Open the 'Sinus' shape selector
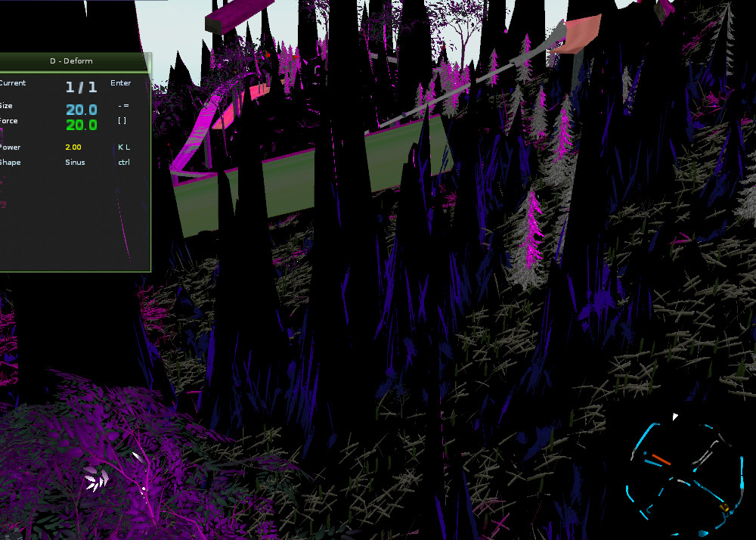Screen dimensions: 756x540 tap(75, 163)
